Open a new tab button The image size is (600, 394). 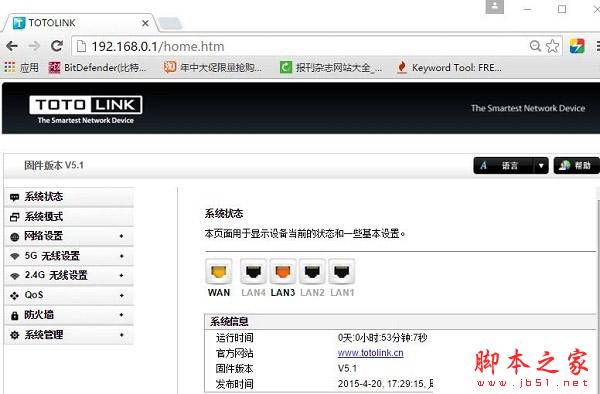[170, 23]
